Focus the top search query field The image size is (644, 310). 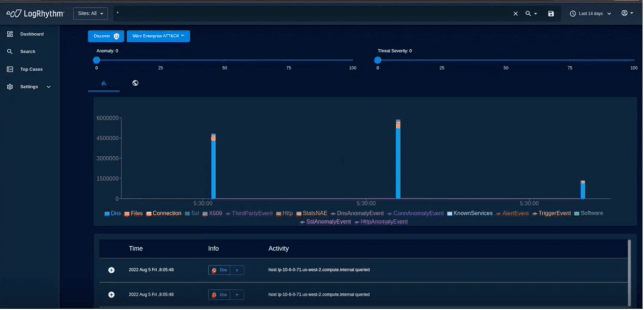click(x=312, y=14)
